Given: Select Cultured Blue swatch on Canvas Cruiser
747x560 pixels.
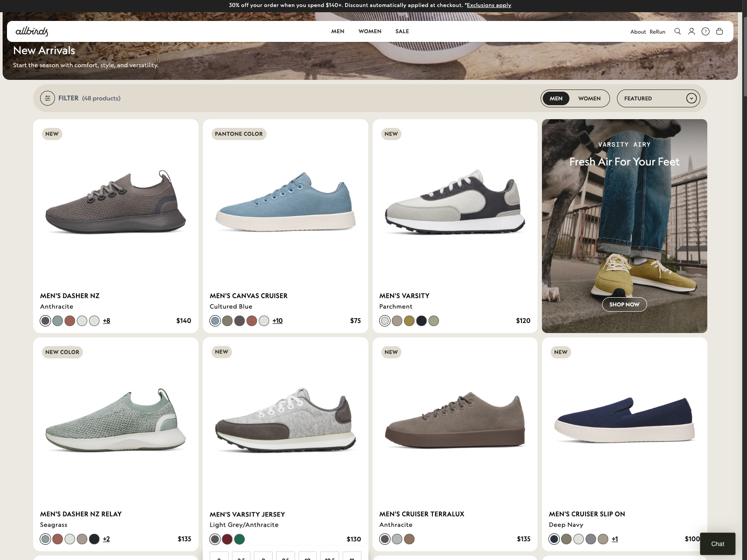Looking at the screenshot, I should coord(215,321).
